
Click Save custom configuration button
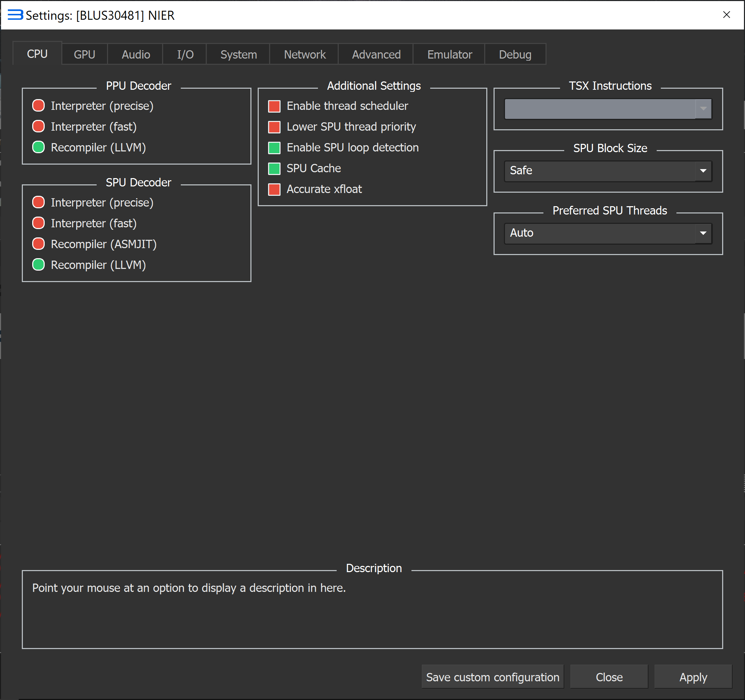493,677
